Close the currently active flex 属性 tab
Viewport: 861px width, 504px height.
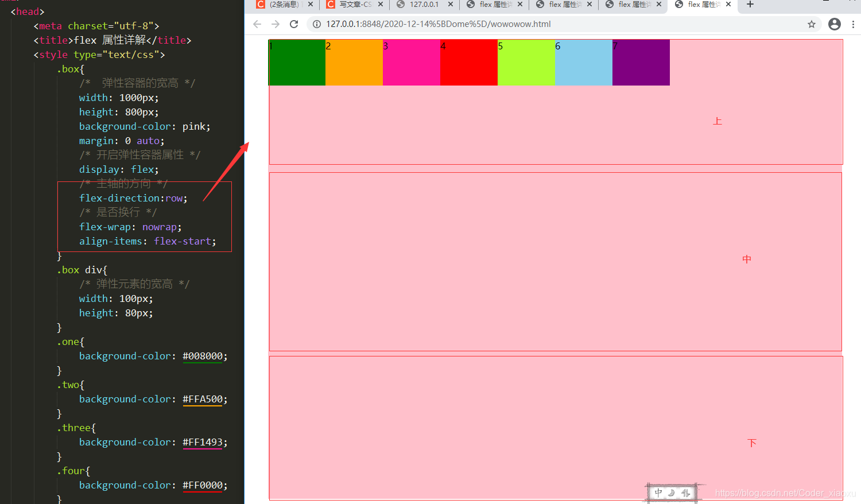coord(728,4)
